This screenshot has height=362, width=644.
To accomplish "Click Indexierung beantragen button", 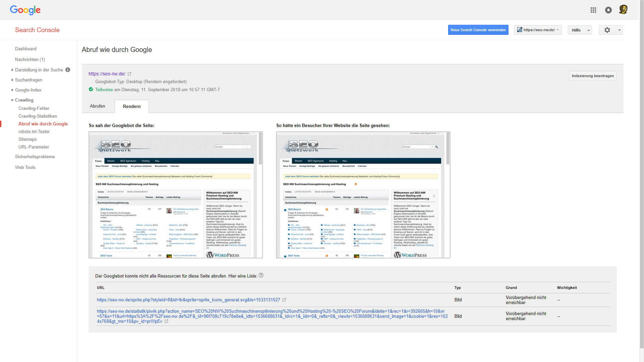I will pos(593,76).
